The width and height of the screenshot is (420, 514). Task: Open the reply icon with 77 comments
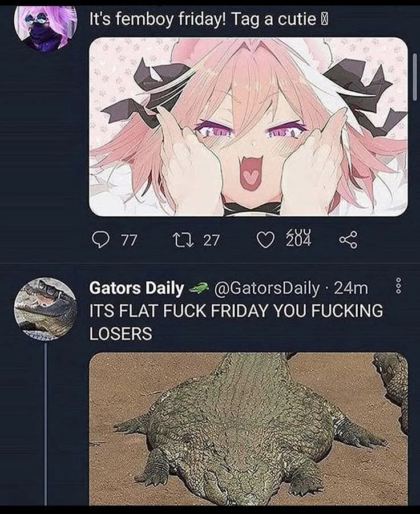pyautogui.click(x=100, y=240)
